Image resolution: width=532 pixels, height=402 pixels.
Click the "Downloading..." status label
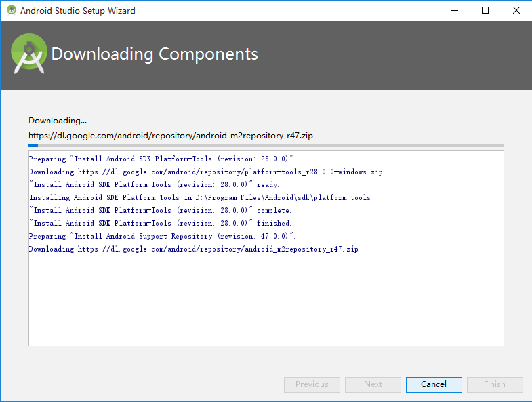(58, 121)
